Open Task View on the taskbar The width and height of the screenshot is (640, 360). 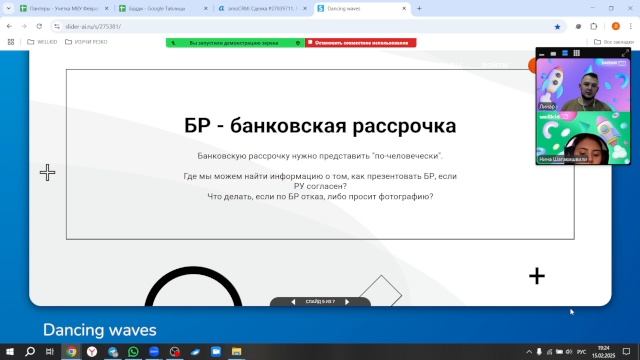pos(50,351)
